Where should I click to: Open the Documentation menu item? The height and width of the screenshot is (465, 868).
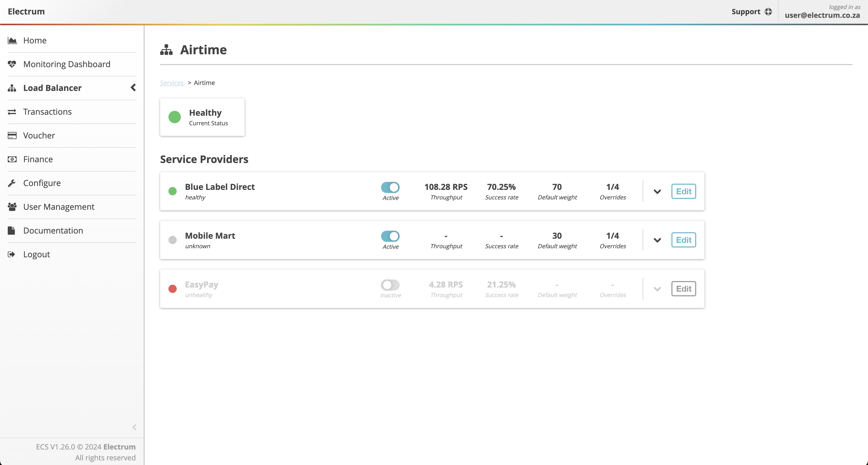[53, 230]
